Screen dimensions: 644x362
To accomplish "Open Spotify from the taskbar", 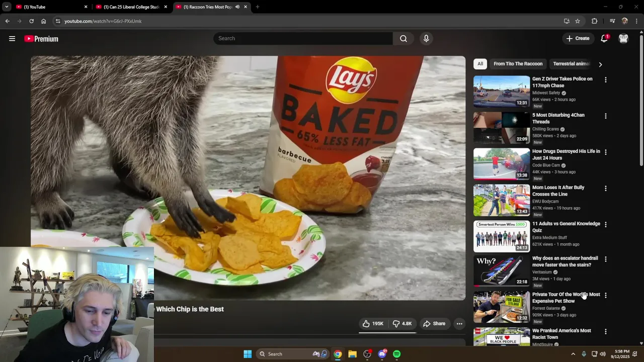I will pyautogui.click(x=396, y=354).
